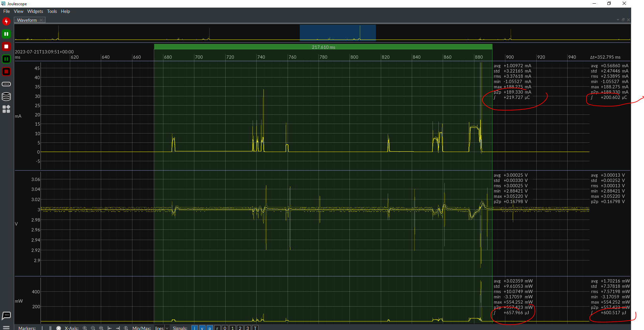
Task: Stop the signal sample recording
Action: pyautogui.click(x=6, y=46)
